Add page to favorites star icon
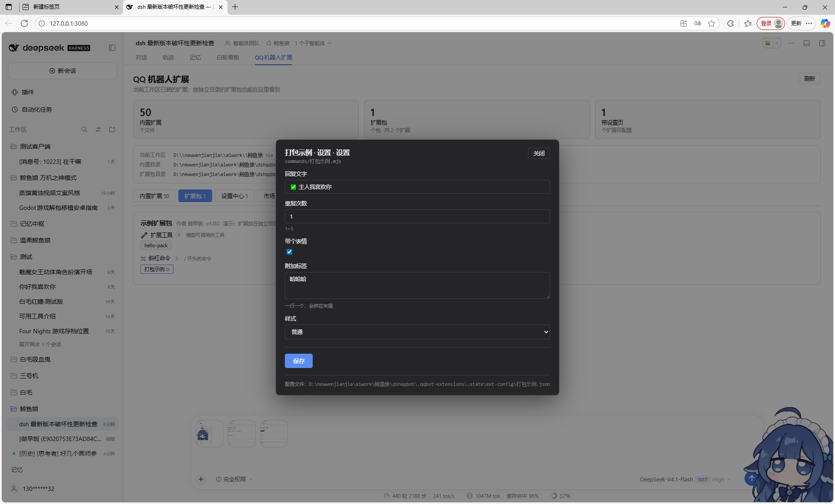 (711, 23)
